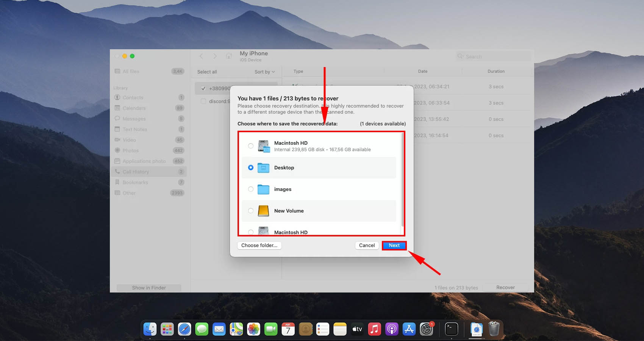This screenshot has width=644, height=341.
Task: Select Photos category in the sidebar
Action: [x=131, y=150]
